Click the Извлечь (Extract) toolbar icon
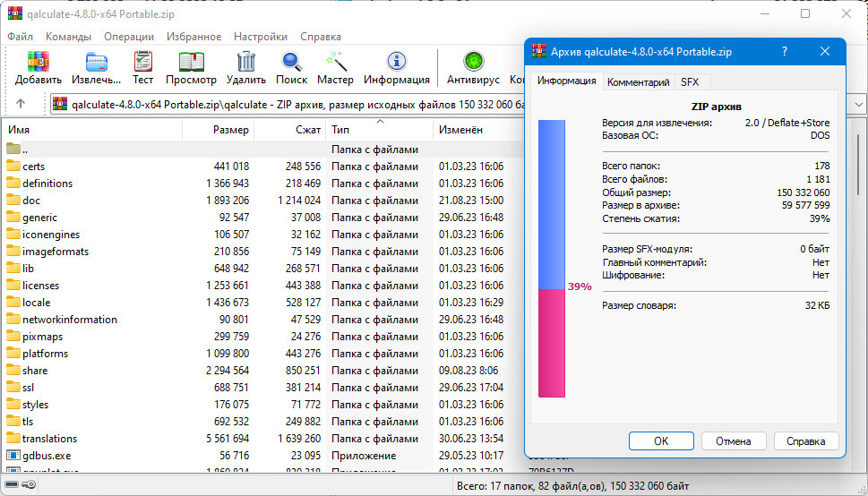This screenshot has height=496, width=868. pyautogui.click(x=96, y=62)
